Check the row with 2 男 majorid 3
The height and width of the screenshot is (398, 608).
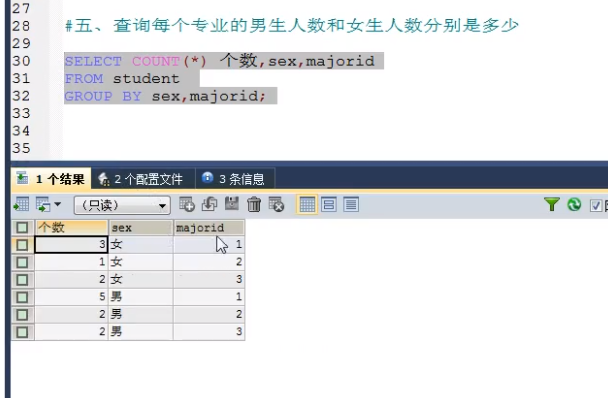coord(22,332)
